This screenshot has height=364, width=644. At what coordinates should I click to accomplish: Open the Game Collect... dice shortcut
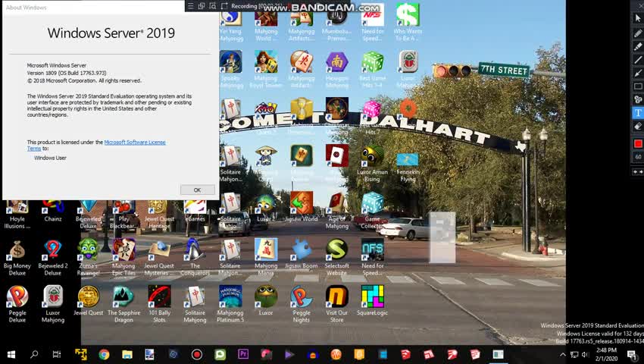(x=372, y=211)
